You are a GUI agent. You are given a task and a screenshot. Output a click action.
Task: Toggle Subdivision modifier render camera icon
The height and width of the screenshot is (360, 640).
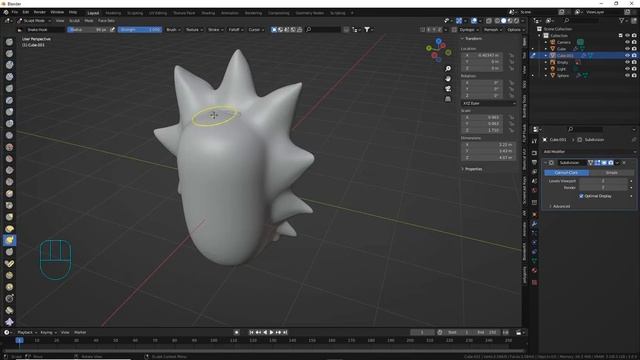(x=611, y=162)
